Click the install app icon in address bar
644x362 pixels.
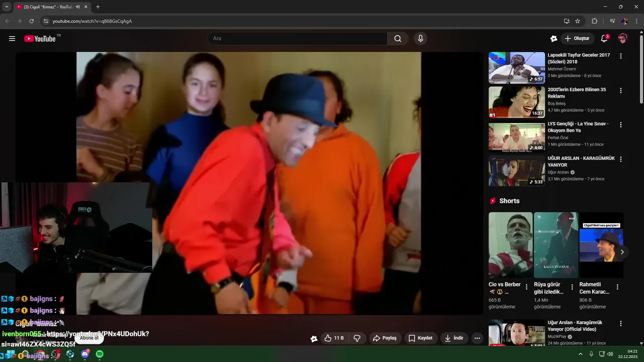pos(567,21)
